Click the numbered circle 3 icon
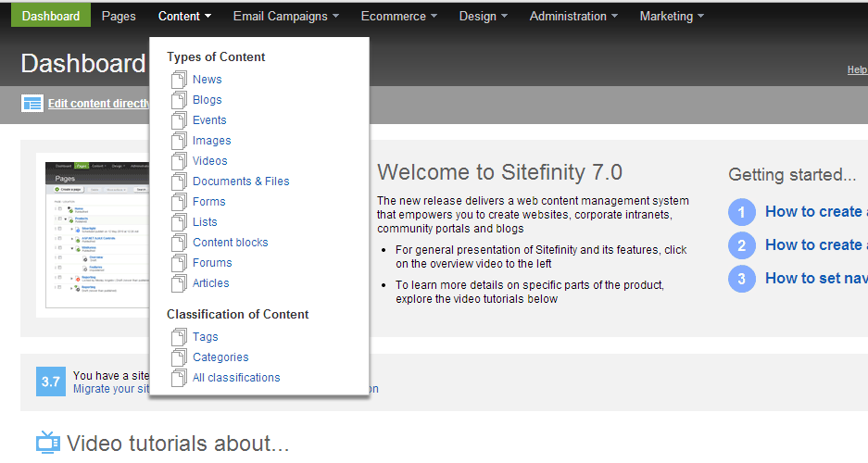 742,279
